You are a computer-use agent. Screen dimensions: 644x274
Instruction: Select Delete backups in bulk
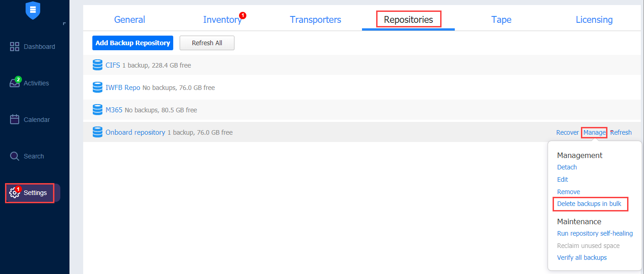(x=589, y=204)
